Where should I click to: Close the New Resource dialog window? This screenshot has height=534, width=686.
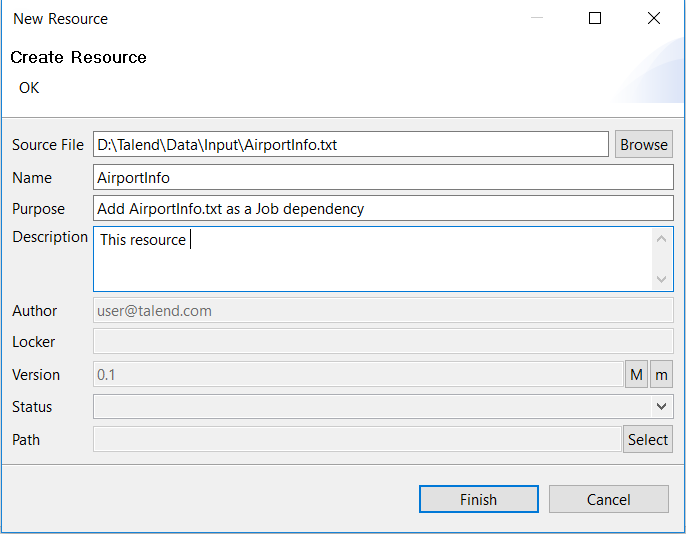click(654, 18)
